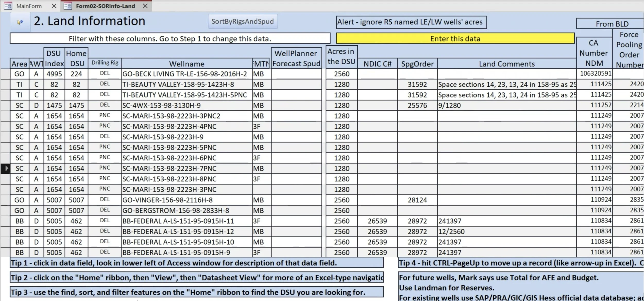The image size is (644, 301).
Task: Close the Form02-SORInfo-Land tab with its X
Action: pos(145,6)
